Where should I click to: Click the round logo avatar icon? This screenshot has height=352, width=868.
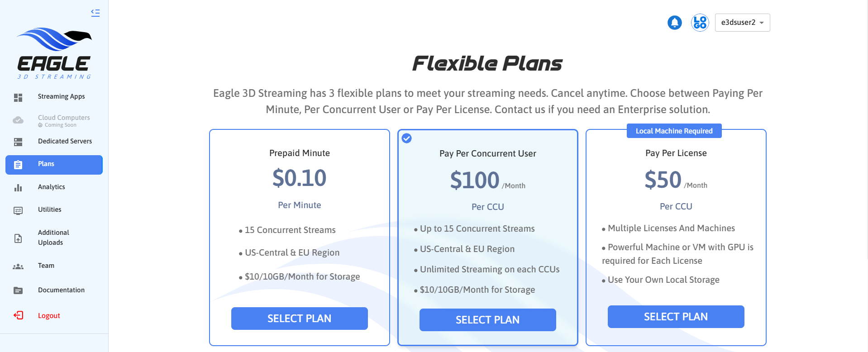pos(700,23)
